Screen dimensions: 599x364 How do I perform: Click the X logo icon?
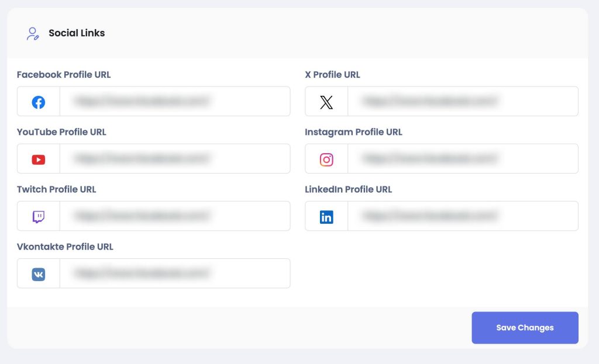pos(326,102)
